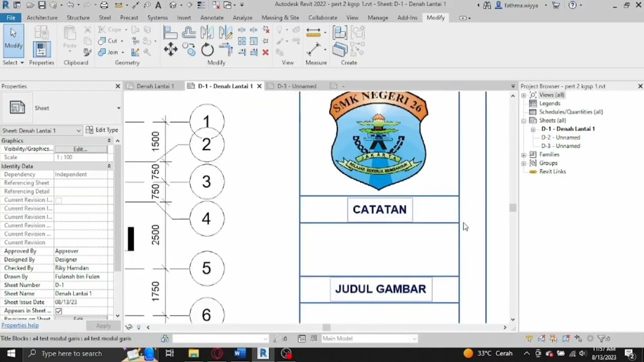Click the red Delete icon
Image resolution: width=644 pixels, height=362 pixels.
click(266, 52)
